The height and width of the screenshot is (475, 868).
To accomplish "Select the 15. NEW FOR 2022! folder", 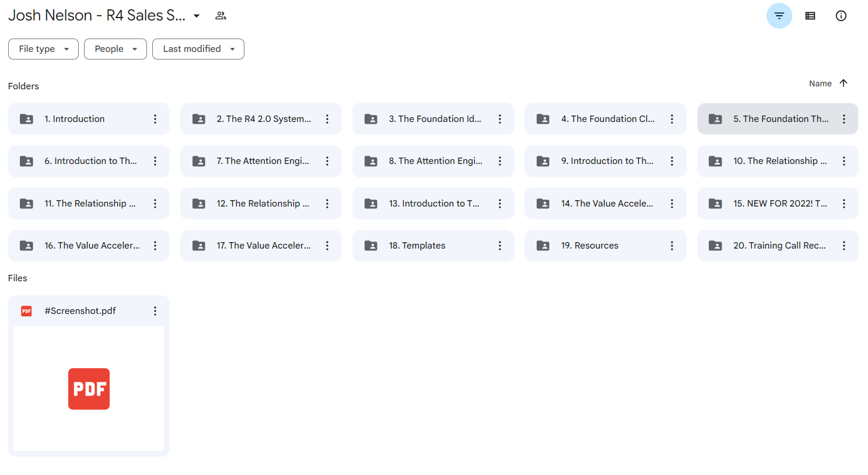I will point(778,204).
